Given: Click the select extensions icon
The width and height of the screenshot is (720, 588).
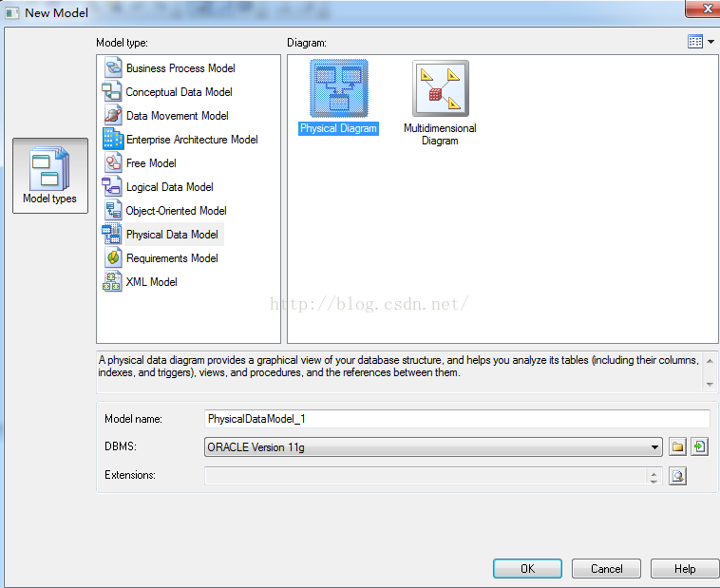Looking at the screenshot, I should point(678,476).
